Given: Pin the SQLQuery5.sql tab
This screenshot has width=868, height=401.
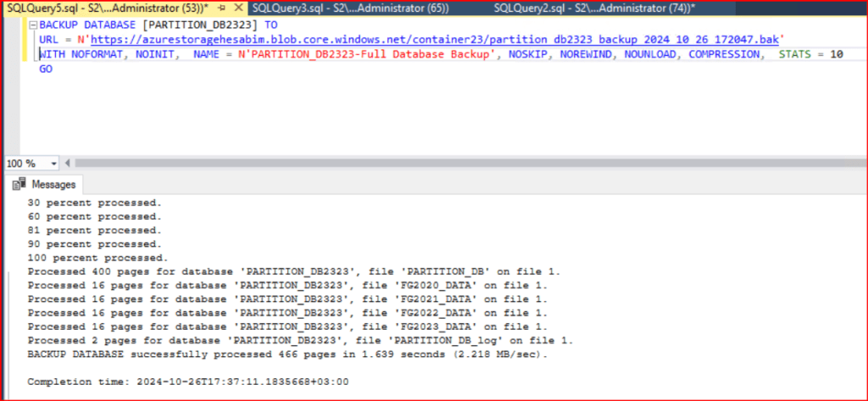Looking at the screenshot, I should coord(221,8).
